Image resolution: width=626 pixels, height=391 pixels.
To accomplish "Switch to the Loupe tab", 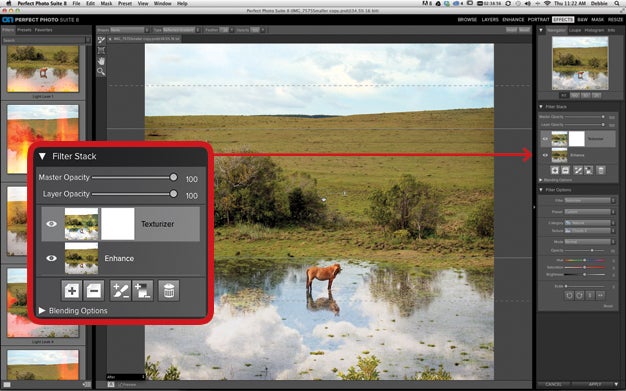I will [575, 30].
